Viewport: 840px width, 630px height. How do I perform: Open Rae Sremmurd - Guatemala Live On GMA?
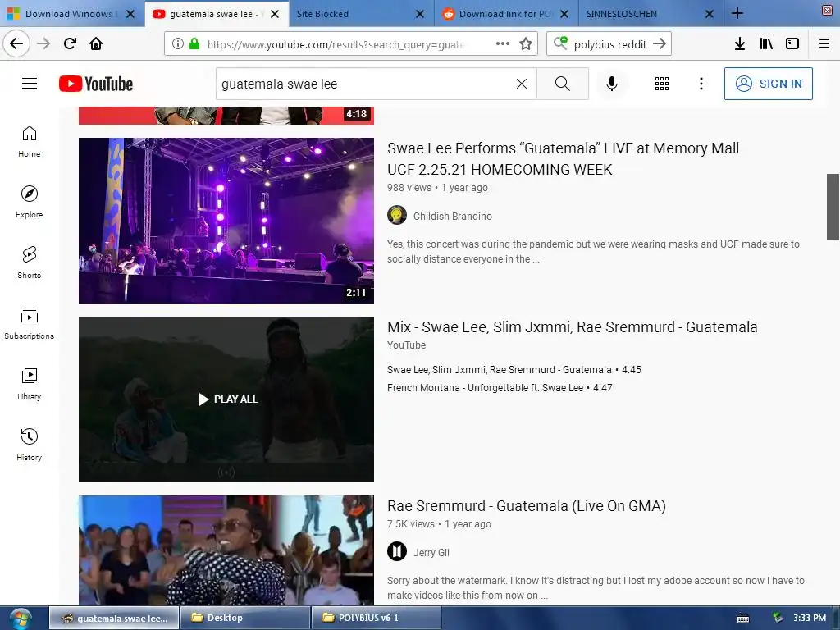(x=526, y=505)
